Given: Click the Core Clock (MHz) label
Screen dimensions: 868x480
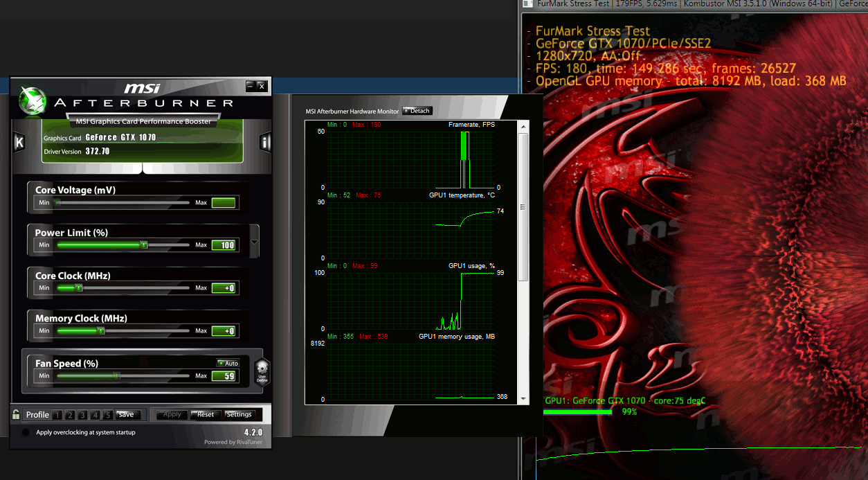Looking at the screenshot, I should pos(73,276).
